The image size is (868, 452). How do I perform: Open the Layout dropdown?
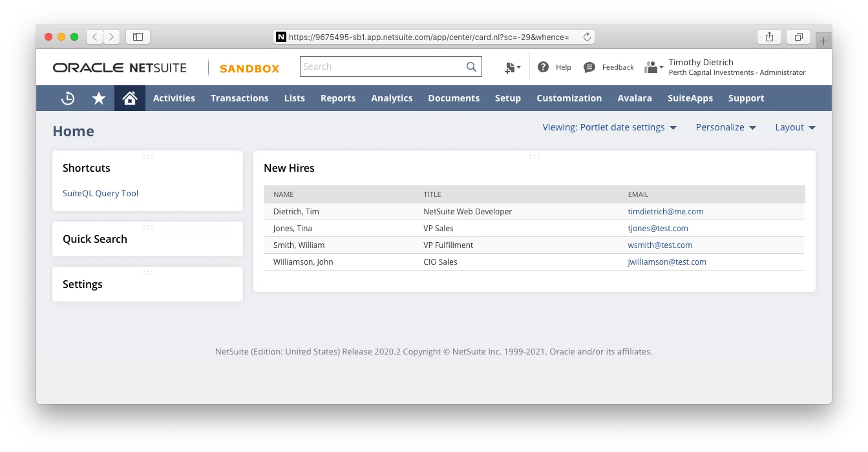tap(796, 127)
